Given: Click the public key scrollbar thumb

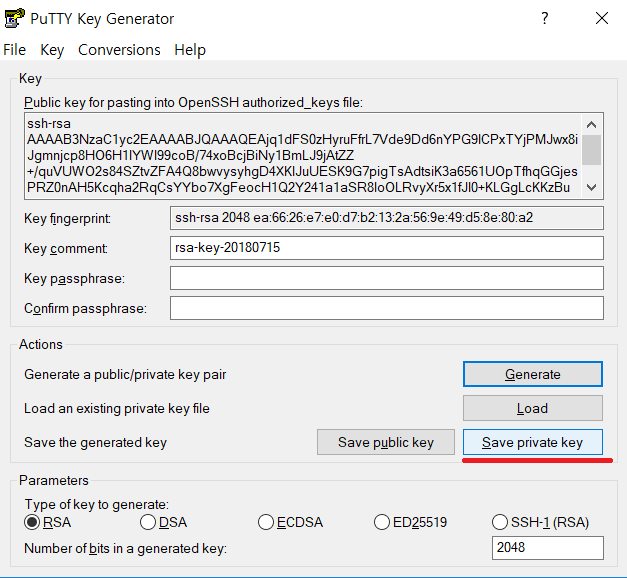Looking at the screenshot, I should pos(591,150).
